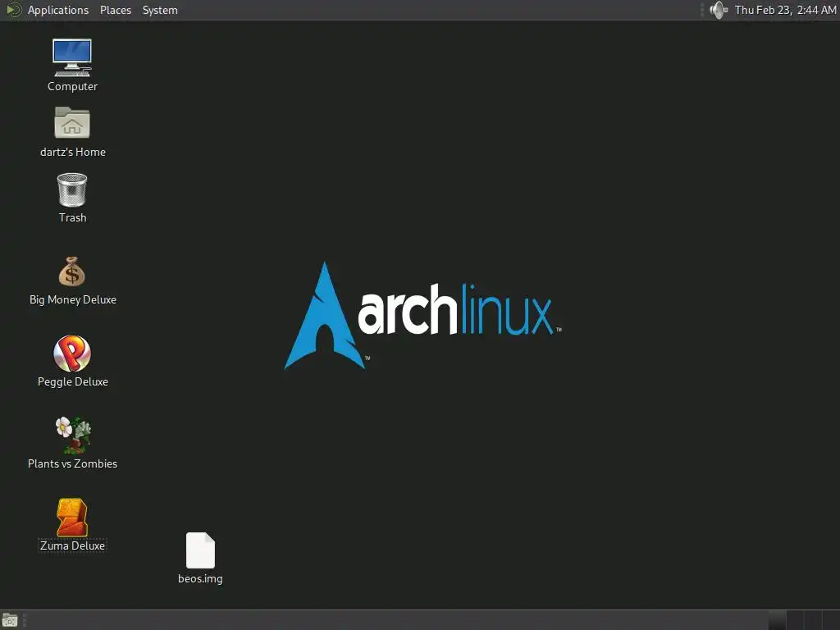This screenshot has height=630, width=840.
Task: Select the Peggle Deluxe game icon
Action: click(x=72, y=353)
